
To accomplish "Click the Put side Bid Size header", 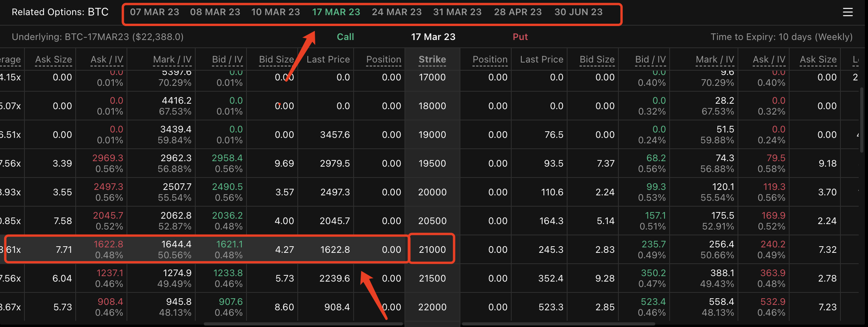I will tap(597, 59).
